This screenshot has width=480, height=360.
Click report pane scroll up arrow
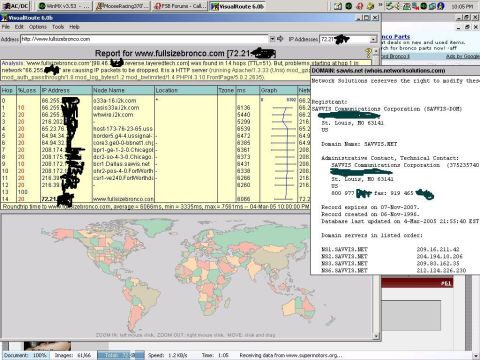click(376, 51)
